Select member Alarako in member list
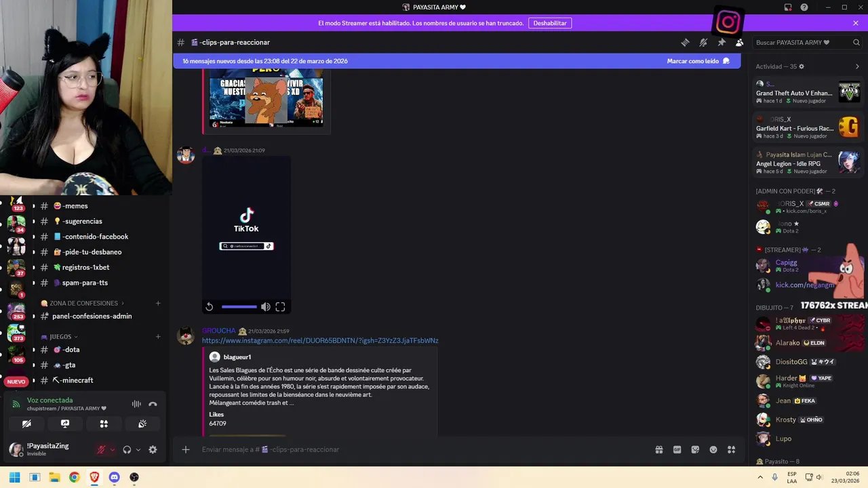Viewport: 868px width, 488px height. [x=808, y=343]
